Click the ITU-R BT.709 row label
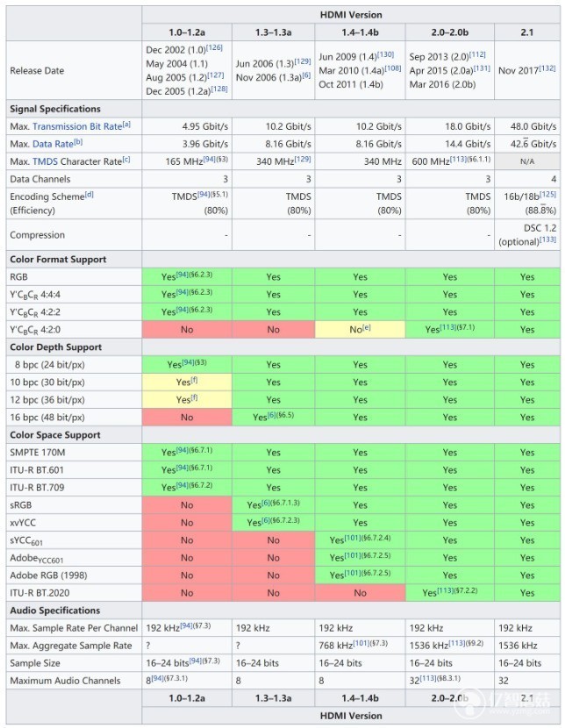Screen dimensions: 565x728 37,488
